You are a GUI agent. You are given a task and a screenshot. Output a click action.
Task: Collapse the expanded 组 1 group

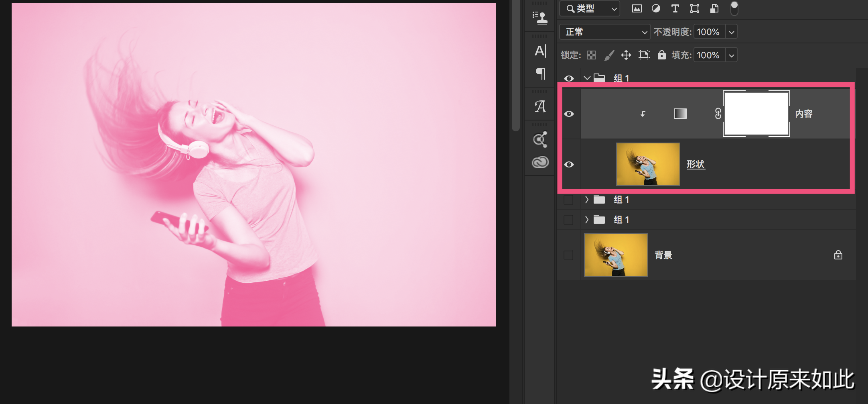tap(587, 78)
